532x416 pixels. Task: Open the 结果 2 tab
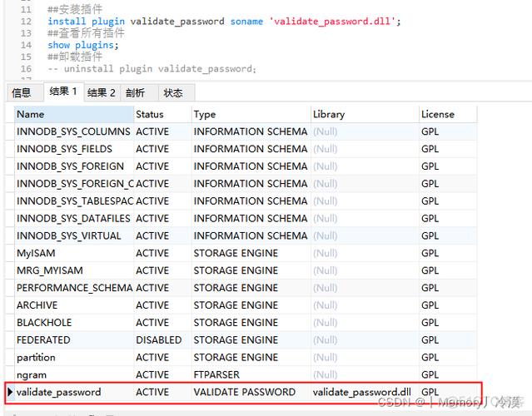coord(102,92)
